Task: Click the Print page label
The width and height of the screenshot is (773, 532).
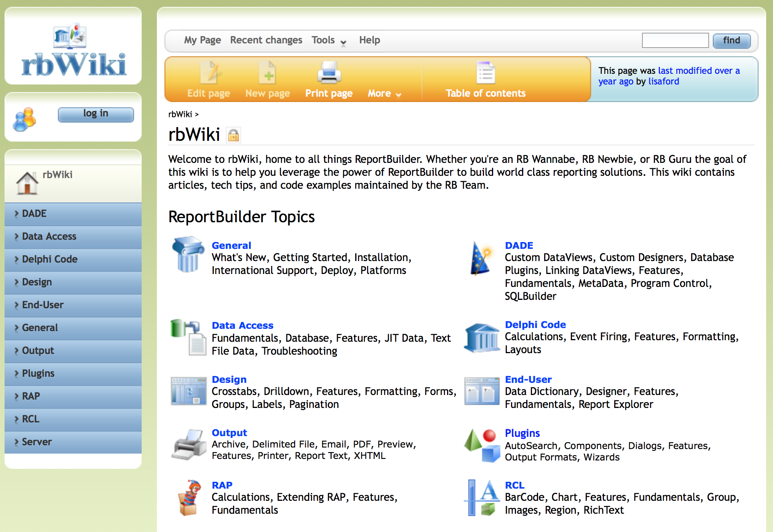Action: (x=329, y=94)
